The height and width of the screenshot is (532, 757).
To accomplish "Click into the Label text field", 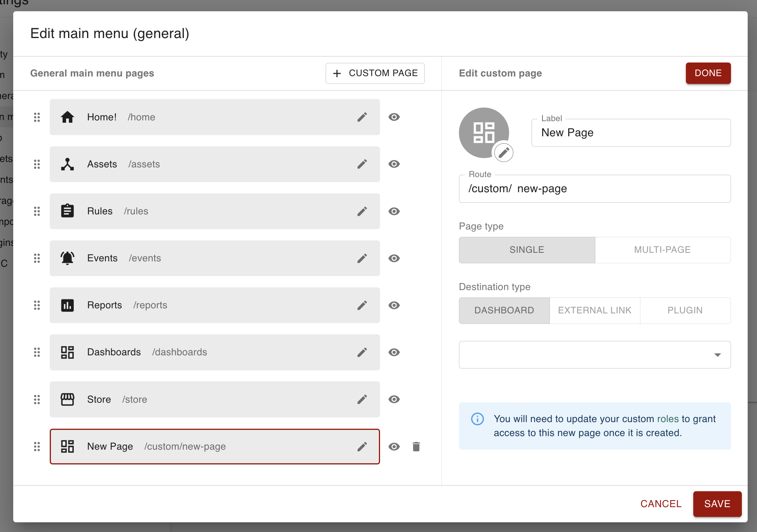I will (630, 133).
